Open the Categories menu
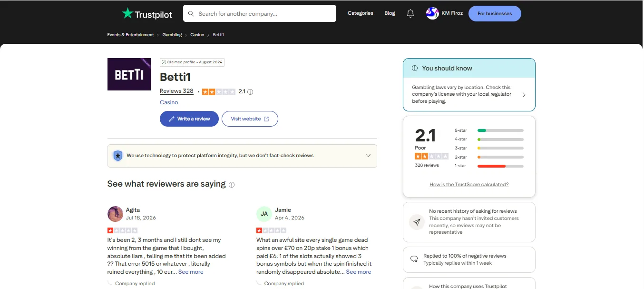This screenshot has height=289, width=644. (x=360, y=13)
